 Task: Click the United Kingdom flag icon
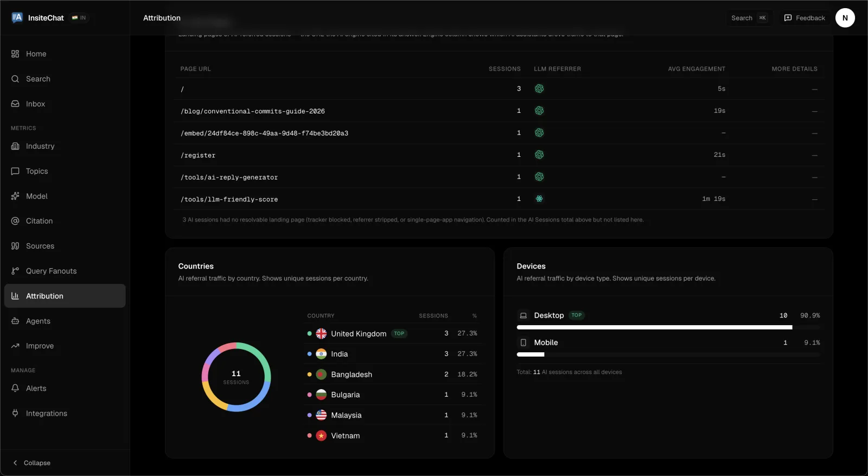(321, 333)
